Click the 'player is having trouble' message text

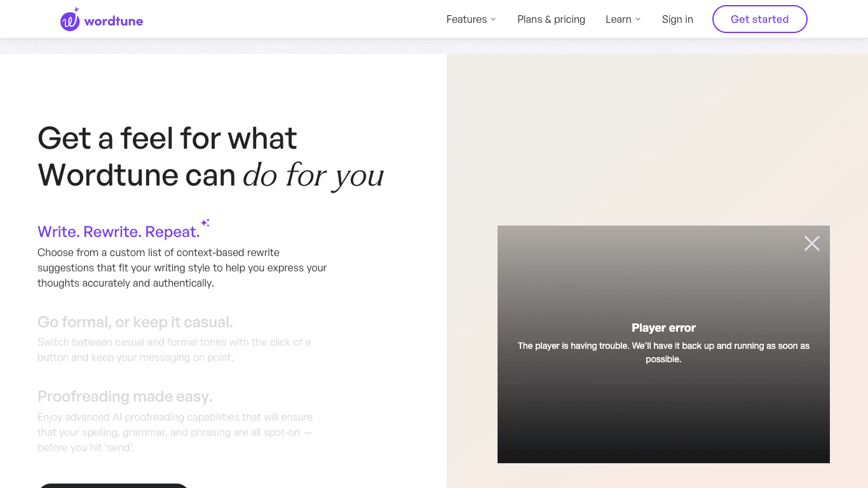click(x=663, y=353)
